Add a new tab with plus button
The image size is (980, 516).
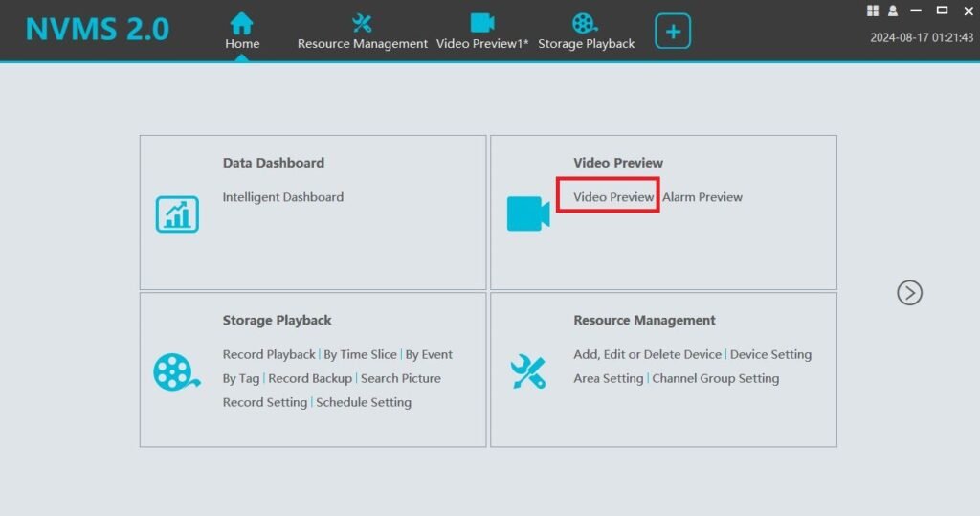(x=673, y=31)
